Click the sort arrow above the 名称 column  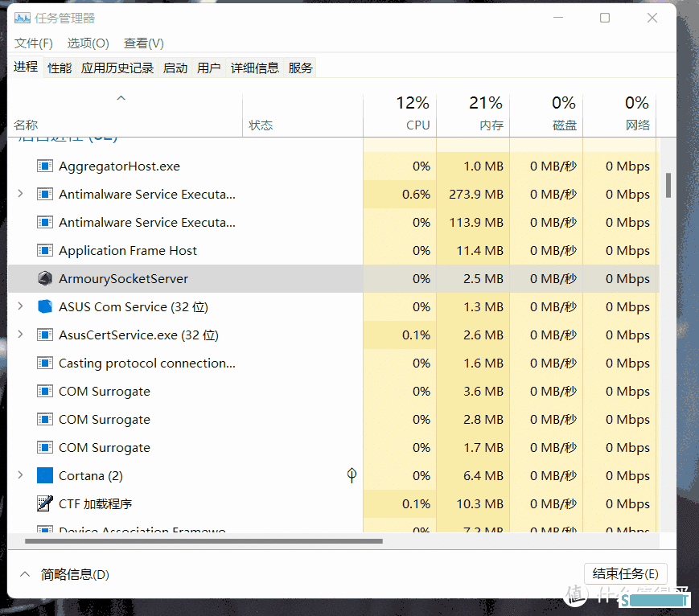tap(121, 97)
